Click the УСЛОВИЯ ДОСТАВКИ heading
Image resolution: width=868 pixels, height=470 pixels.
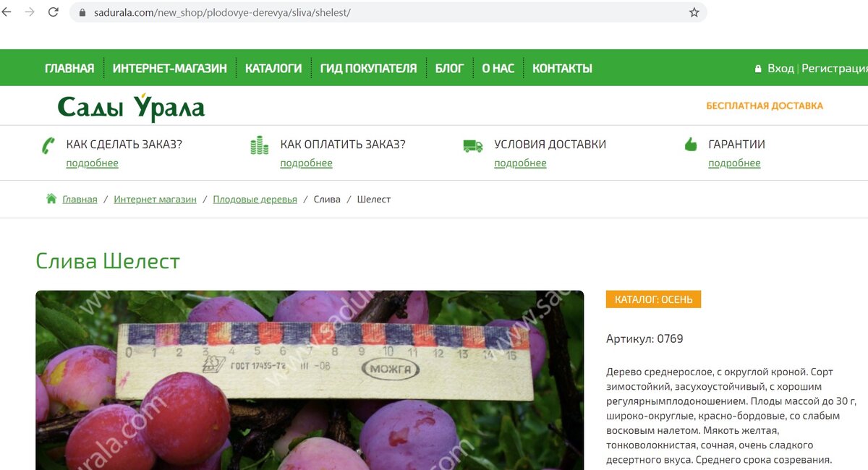tap(550, 145)
